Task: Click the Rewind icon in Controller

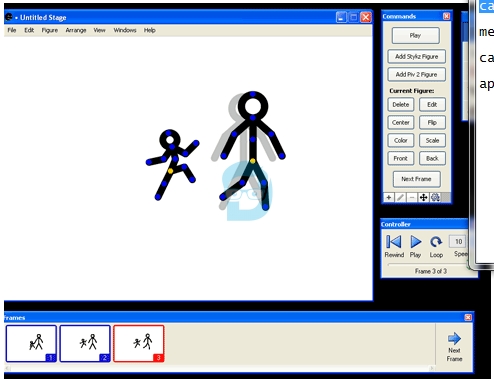Action: pyautogui.click(x=394, y=242)
